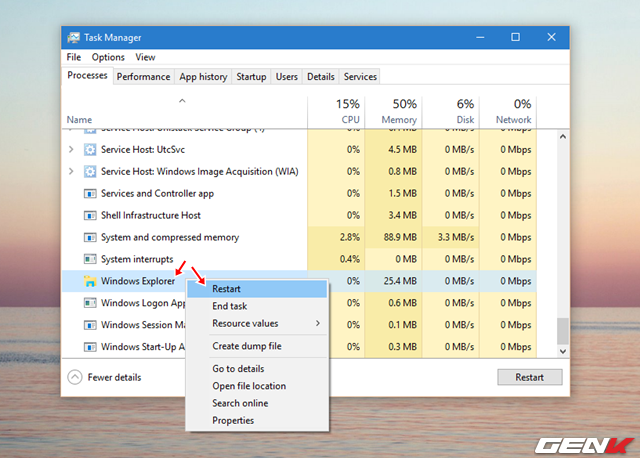Viewport: 640px width, 458px height.
Task: Minimize the Task Manager window
Action: [480, 38]
